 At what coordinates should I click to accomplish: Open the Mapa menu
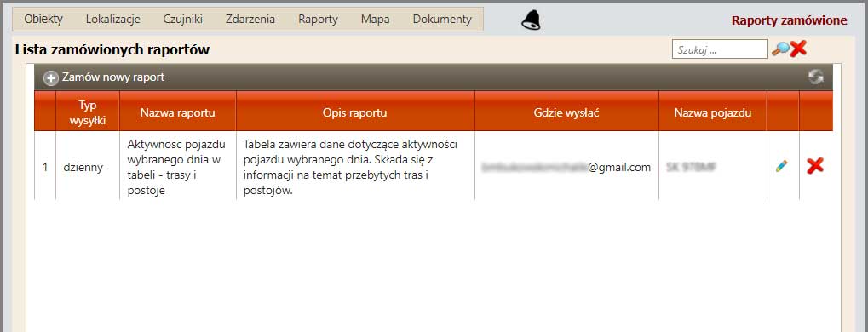click(x=376, y=20)
